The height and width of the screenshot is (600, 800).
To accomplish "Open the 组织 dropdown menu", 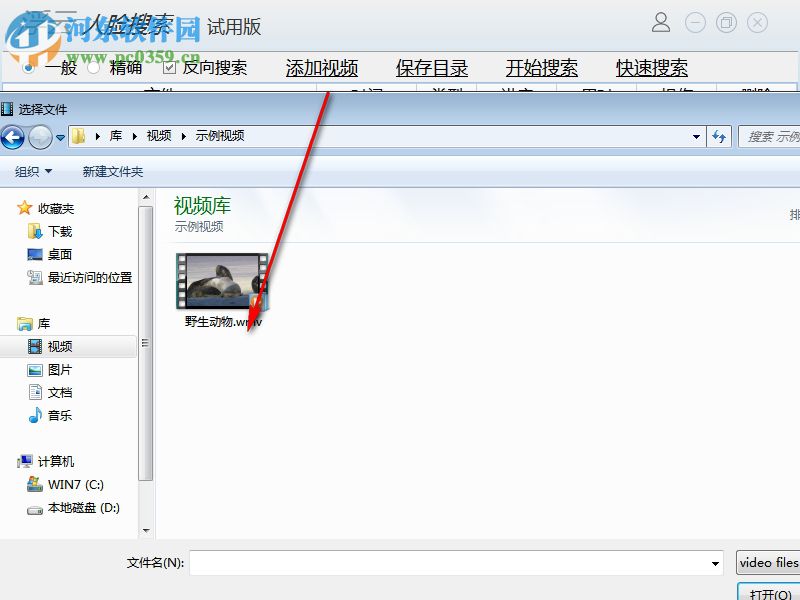I will [x=30, y=171].
